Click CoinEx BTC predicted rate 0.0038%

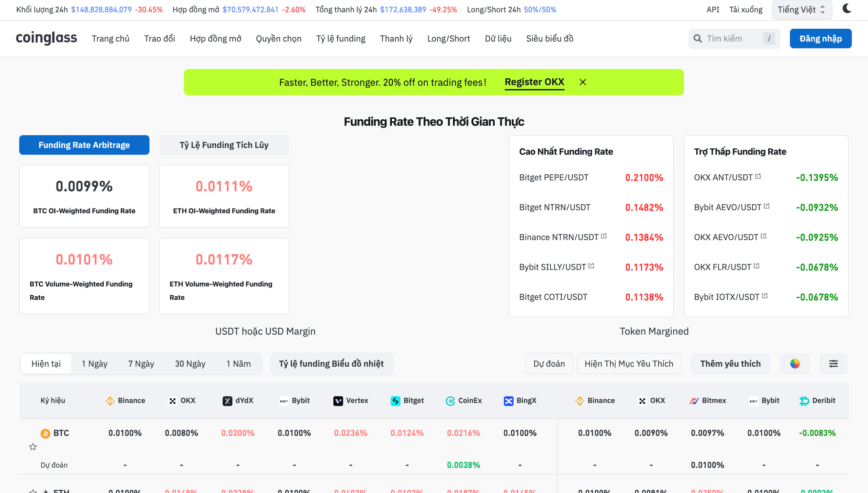pos(463,465)
